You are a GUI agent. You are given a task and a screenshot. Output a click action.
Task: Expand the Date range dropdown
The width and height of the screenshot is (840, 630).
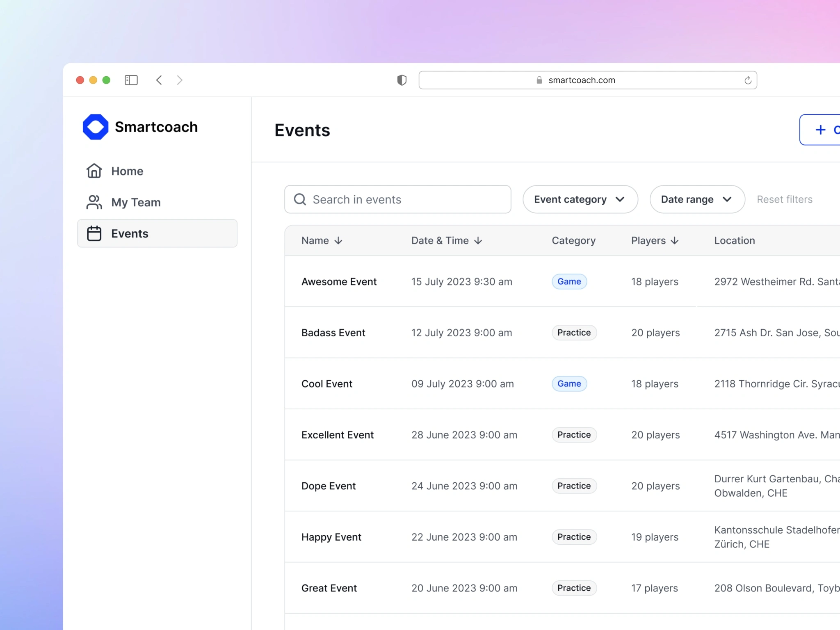(x=697, y=199)
